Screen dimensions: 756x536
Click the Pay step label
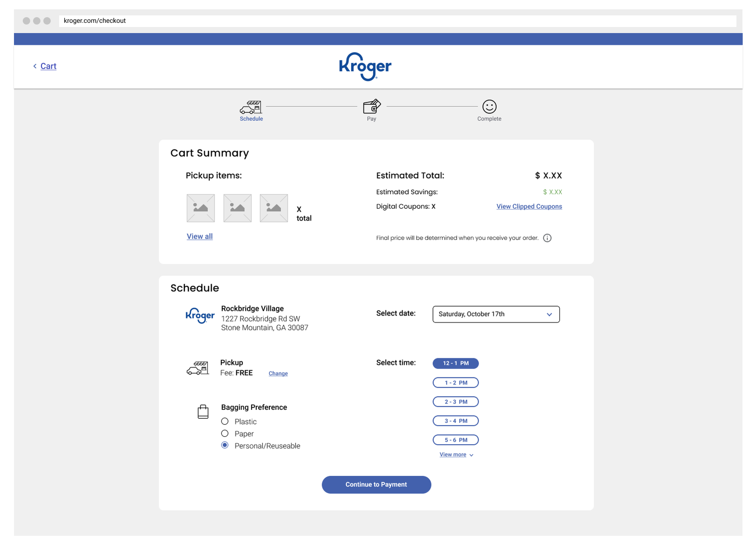coord(371,119)
